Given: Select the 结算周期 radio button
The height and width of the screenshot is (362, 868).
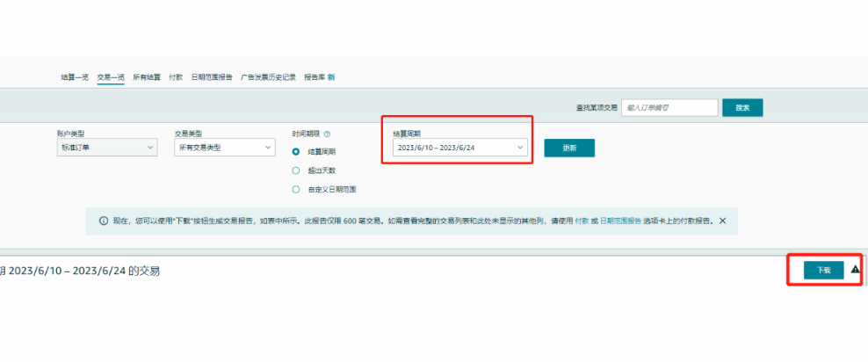Looking at the screenshot, I should pyautogui.click(x=295, y=151).
